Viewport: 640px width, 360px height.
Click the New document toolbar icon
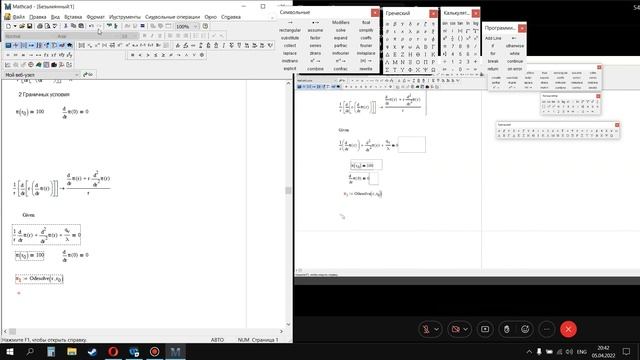(x=8, y=26)
